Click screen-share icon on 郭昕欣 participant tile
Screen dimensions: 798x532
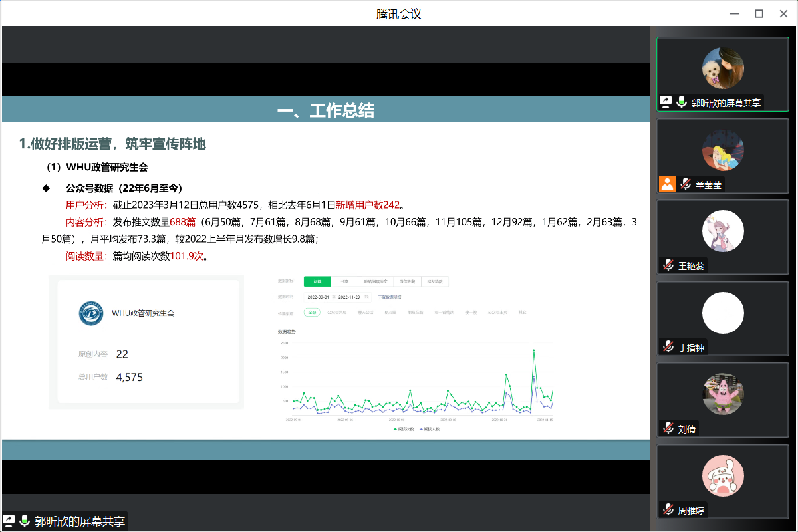tap(666, 102)
